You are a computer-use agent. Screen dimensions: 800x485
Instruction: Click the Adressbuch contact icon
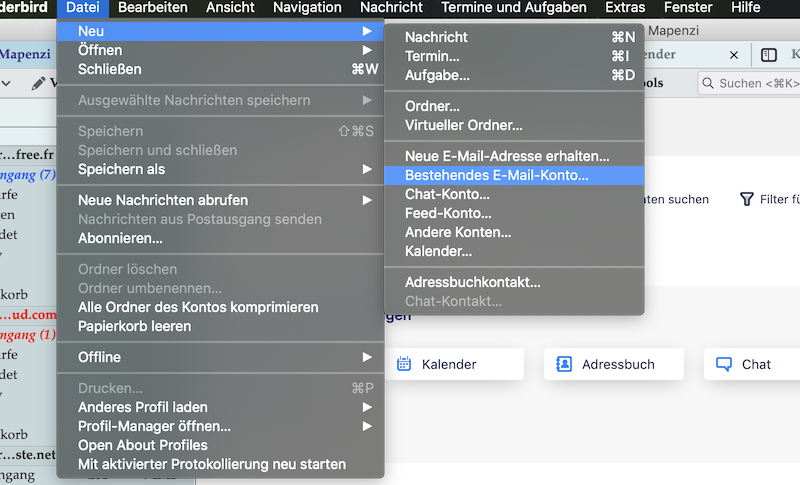[x=564, y=364]
